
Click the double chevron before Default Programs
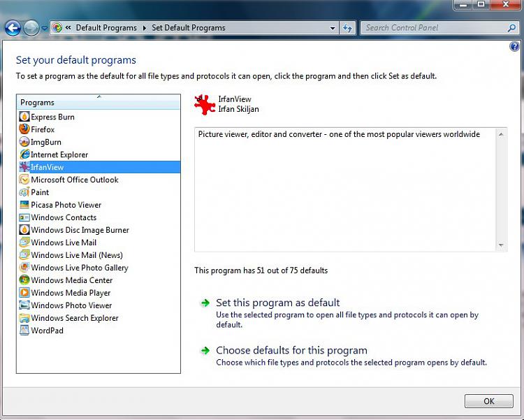68,28
